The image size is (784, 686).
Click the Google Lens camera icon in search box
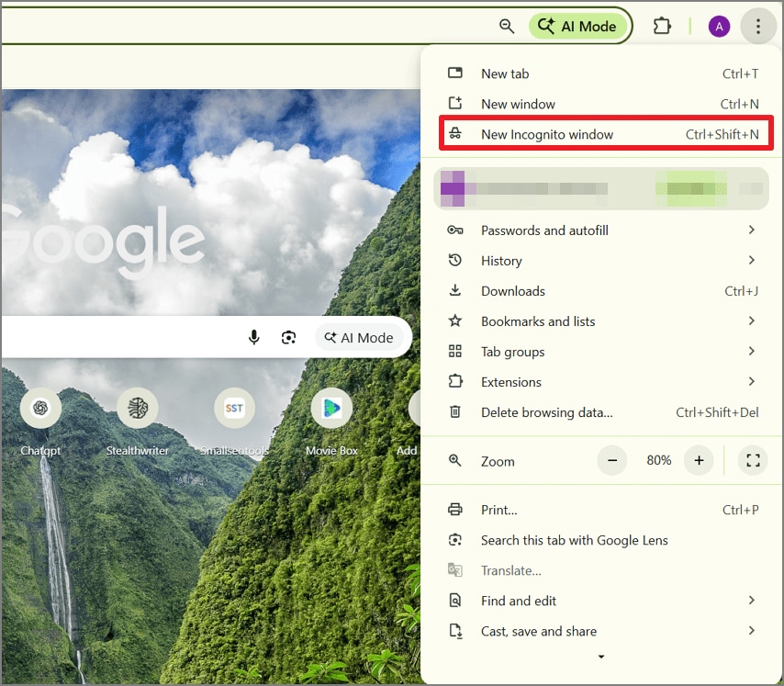[288, 338]
